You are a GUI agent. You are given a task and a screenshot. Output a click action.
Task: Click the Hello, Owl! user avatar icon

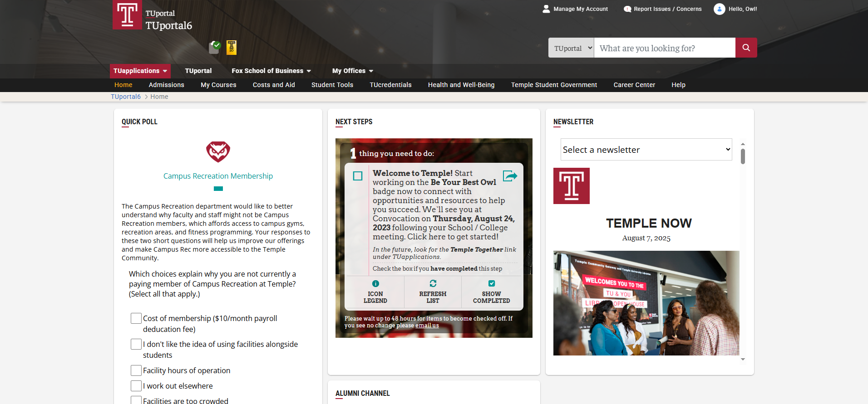pyautogui.click(x=719, y=9)
